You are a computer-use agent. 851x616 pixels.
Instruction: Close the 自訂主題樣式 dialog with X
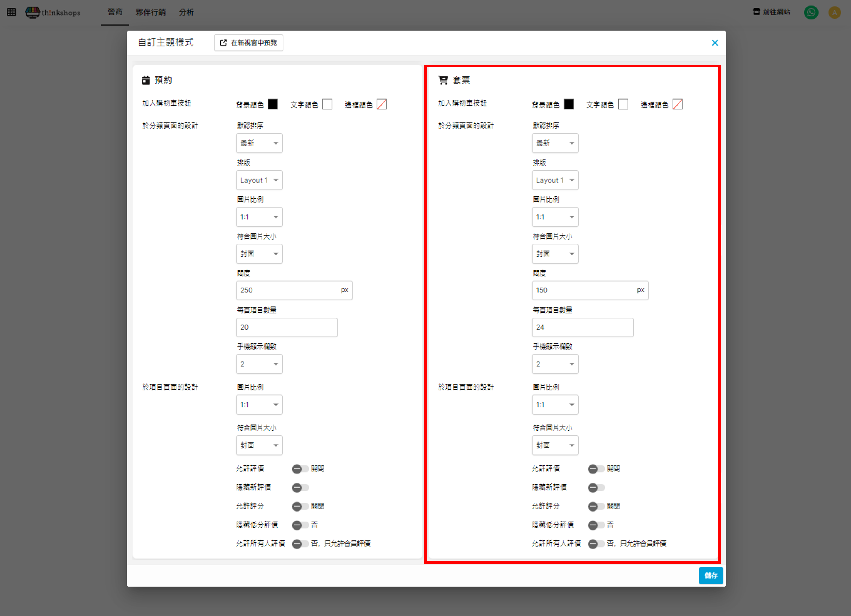tap(714, 43)
